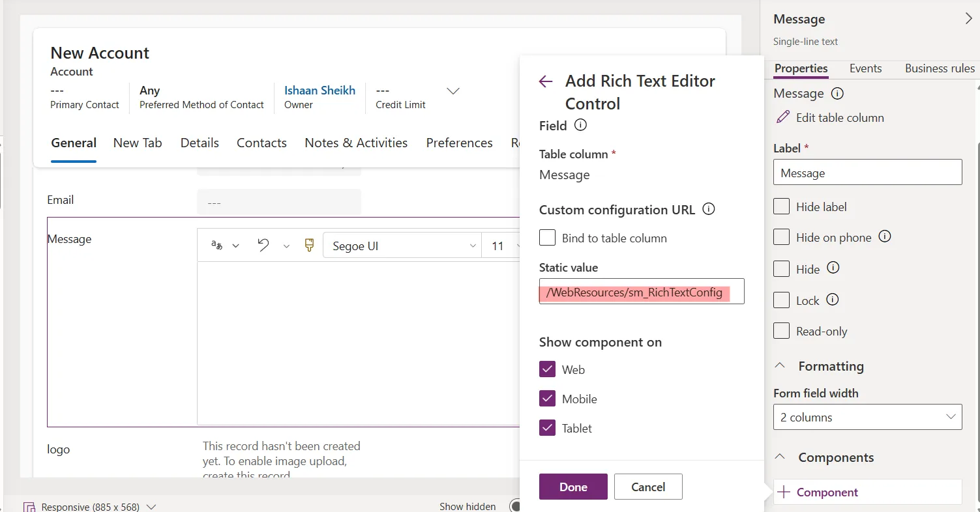Click the plus icon to add a Component

coord(784,492)
